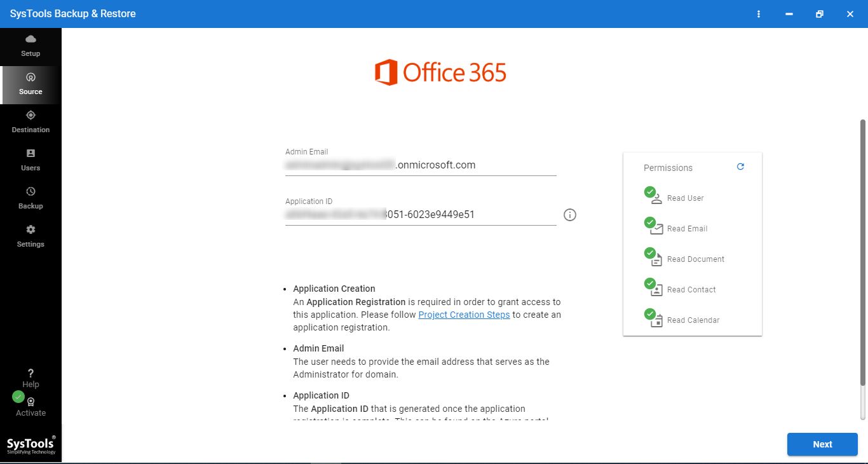Click the Help question mark icon
The height and width of the screenshot is (464, 868).
(30, 374)
